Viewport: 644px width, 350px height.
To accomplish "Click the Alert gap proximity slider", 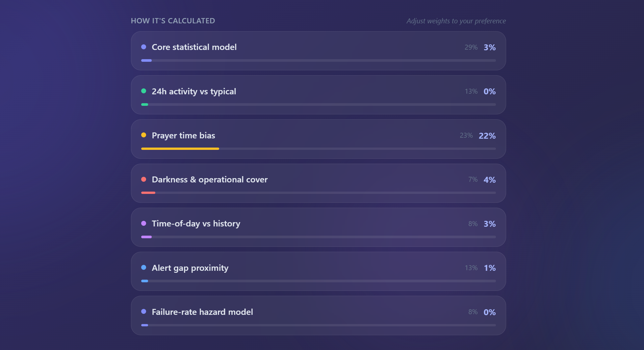I will tap(318, 281).
